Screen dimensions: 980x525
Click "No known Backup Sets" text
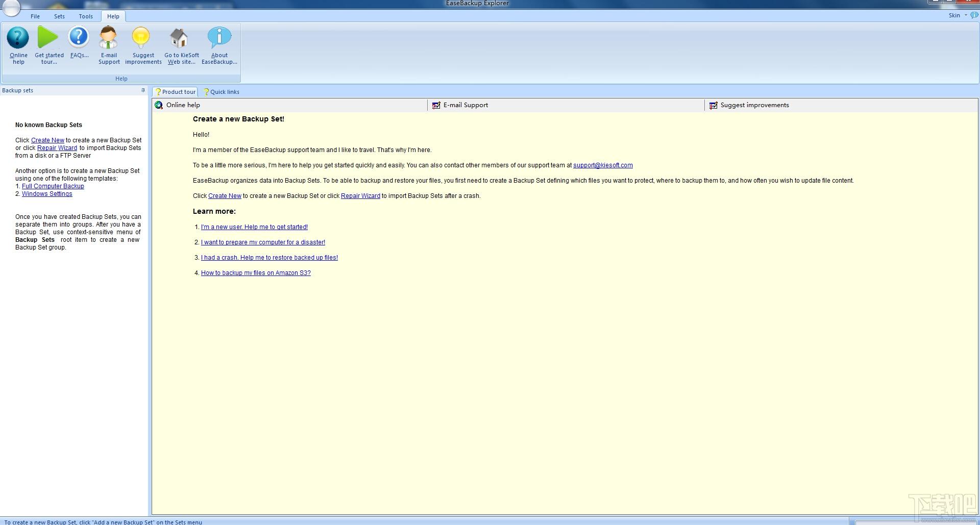48,125
